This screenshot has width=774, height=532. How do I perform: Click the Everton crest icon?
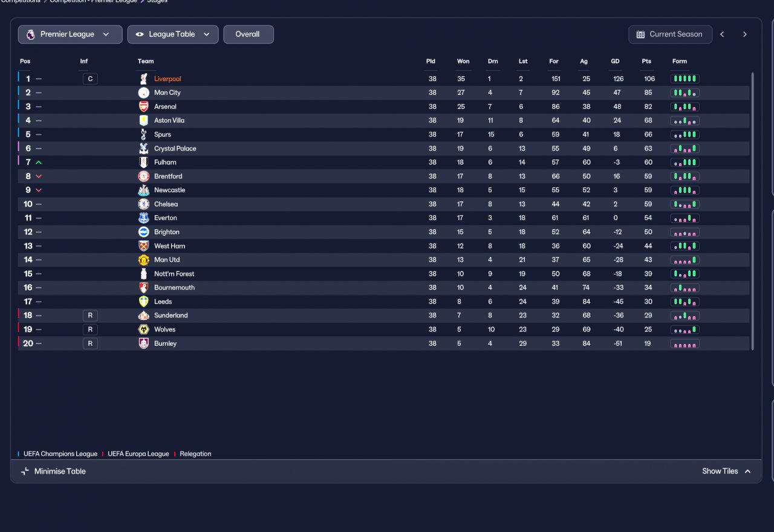click(x=143, y=218)
